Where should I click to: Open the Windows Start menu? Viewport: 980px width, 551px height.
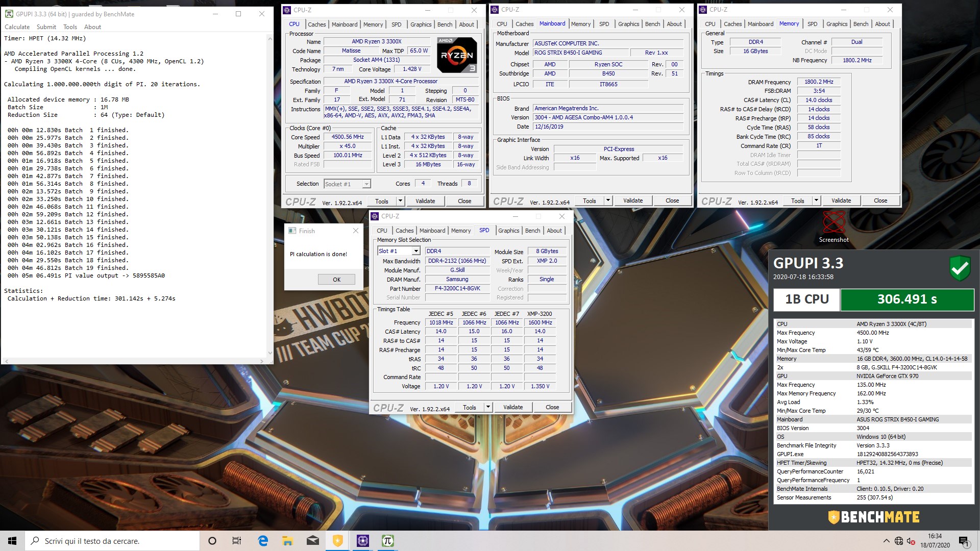pyautogui.click(x=12, y=541)
